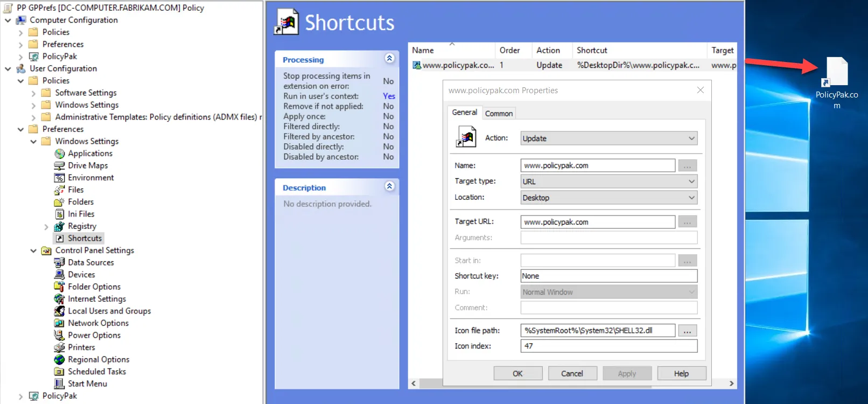Click the Applications icon in Windows Settings
The image size is (868, 404).
point(59,154)
